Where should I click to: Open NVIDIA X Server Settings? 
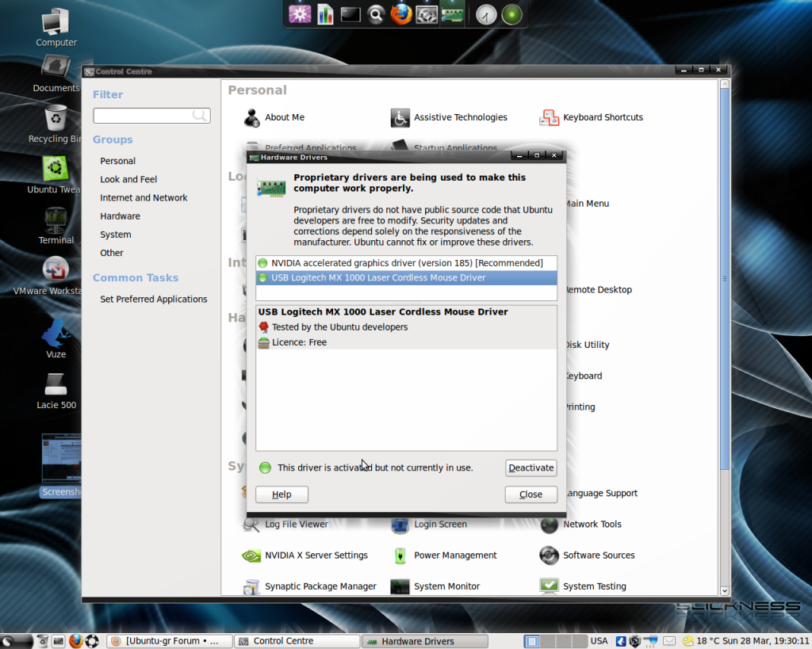[x=305, y=555]
